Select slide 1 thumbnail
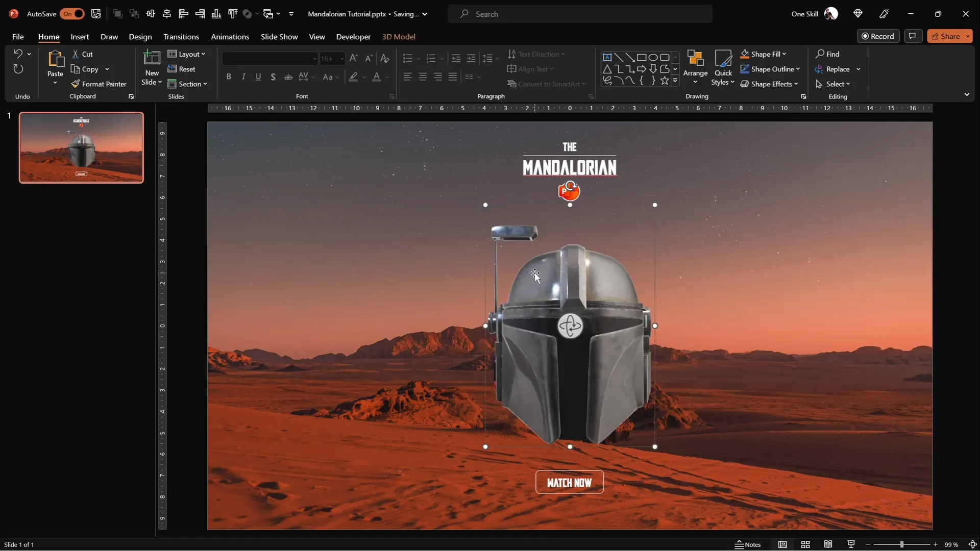Image resolution: width=980 pixels, height=551 pixels. [x=81, y=147]
